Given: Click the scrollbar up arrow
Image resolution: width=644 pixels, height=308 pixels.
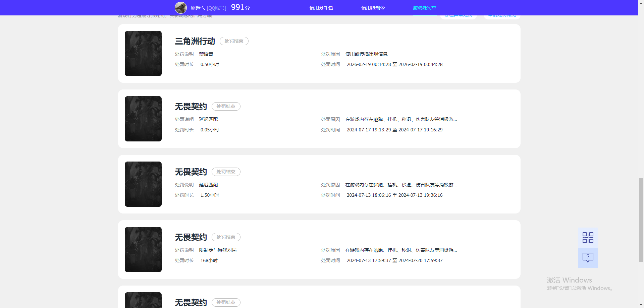Looking at the screenshot, I should coord(641,3).
